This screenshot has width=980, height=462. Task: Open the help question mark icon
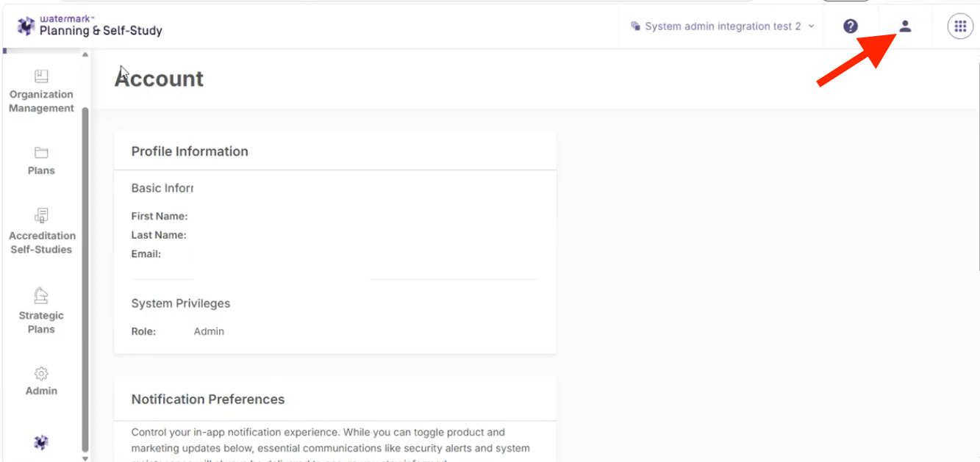[851, 26]
